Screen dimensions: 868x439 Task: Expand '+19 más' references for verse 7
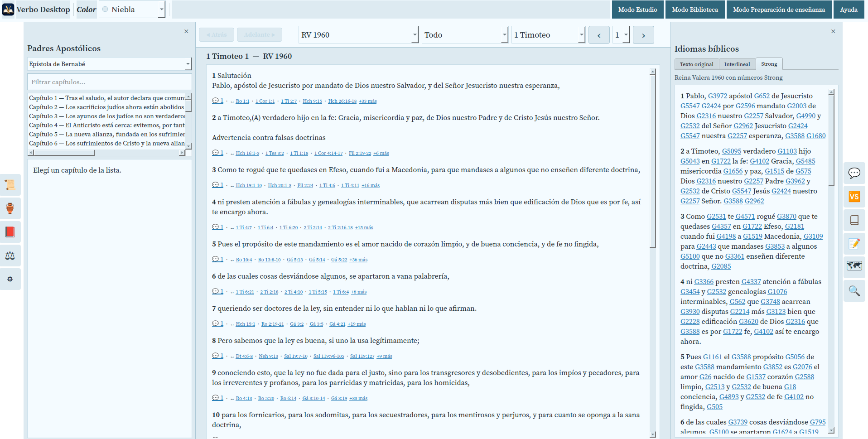pyautogui.click(x=357, y=324)
